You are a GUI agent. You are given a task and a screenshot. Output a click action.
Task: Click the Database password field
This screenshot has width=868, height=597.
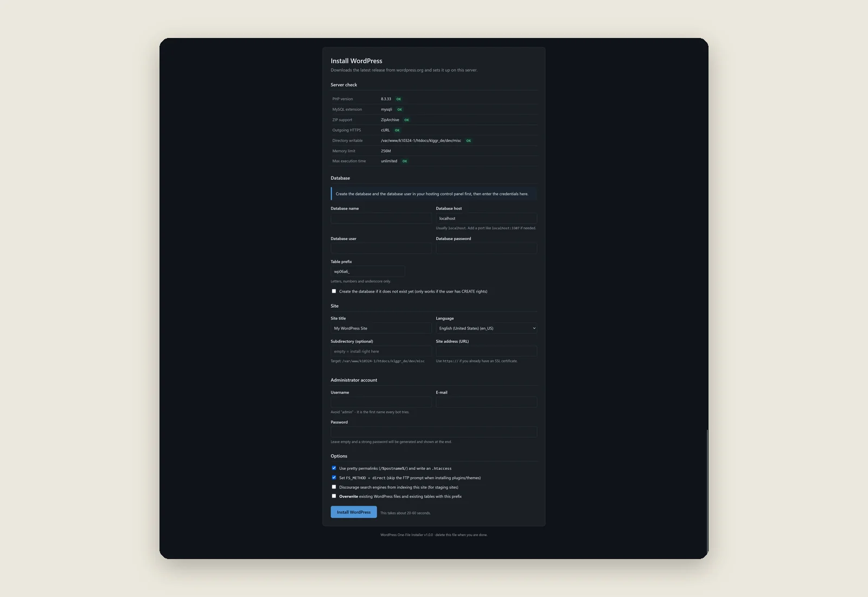(x=486, y=249)
